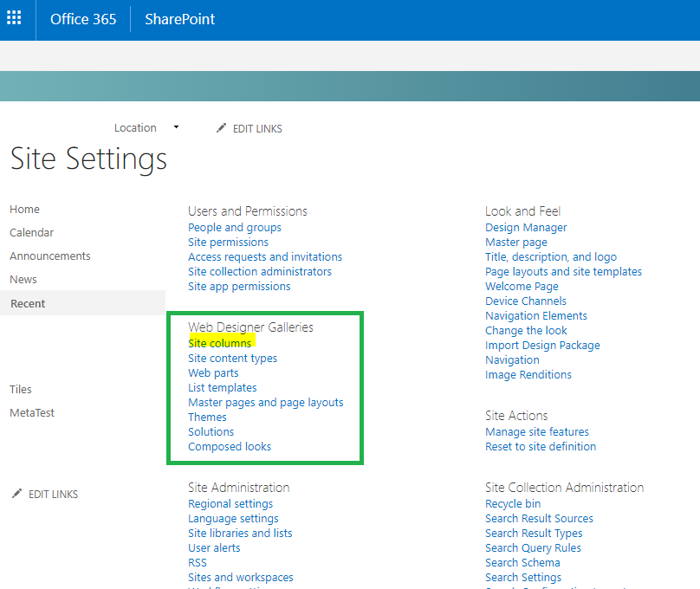Open Site columns under Web Designer Galleries
The height and width of the screenshot is (589, 700).
(220, 342)
